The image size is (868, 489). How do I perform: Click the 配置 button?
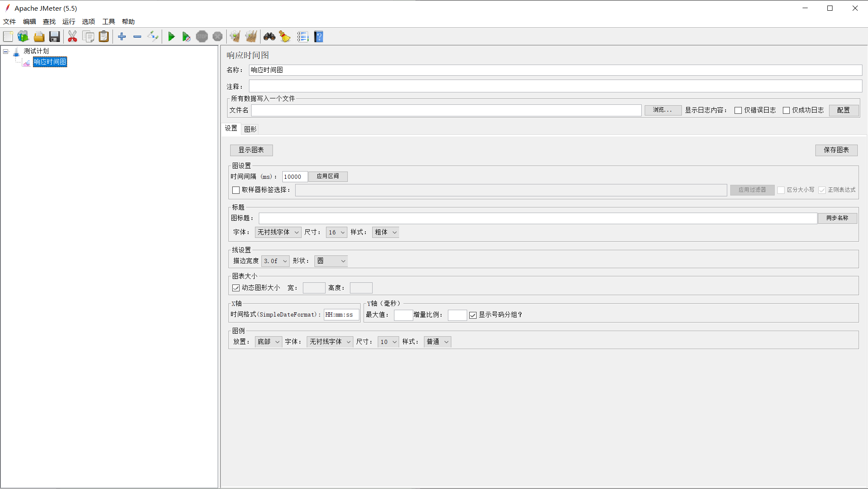click(844, 110)
